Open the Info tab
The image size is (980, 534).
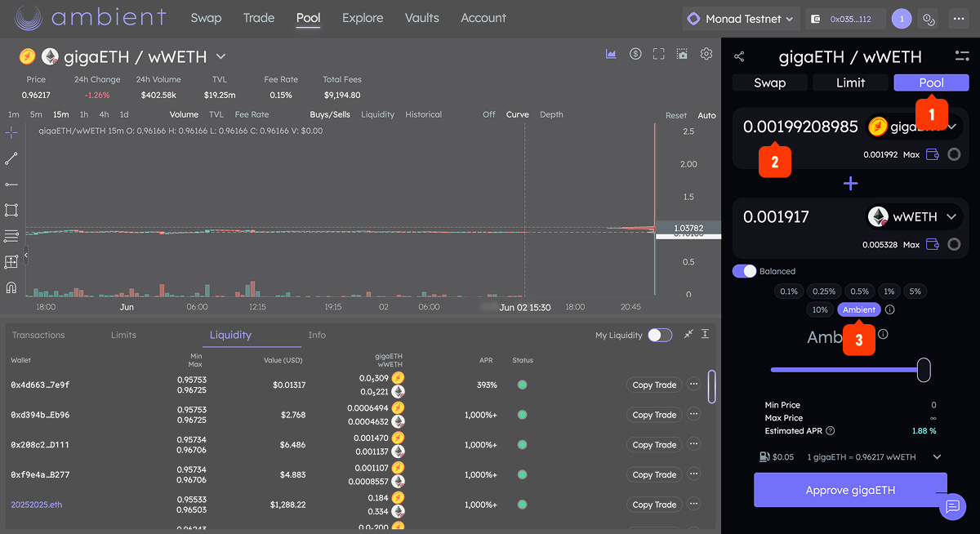point(317,335)
